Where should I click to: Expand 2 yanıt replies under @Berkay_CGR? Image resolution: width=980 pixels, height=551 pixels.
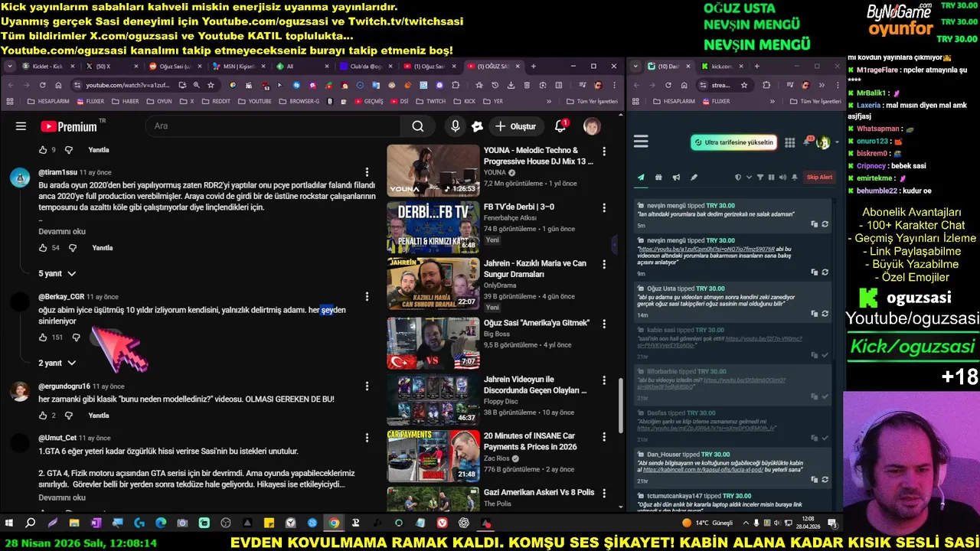tap(57, 363)
